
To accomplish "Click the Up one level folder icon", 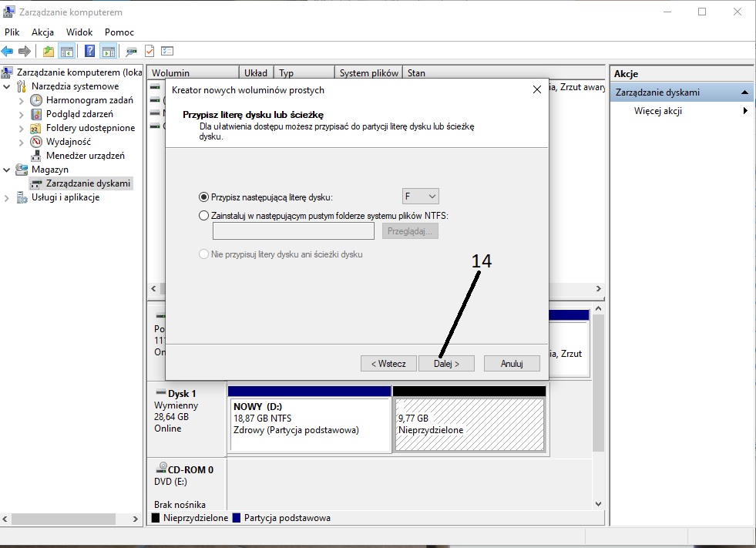I will click(49, 51).
